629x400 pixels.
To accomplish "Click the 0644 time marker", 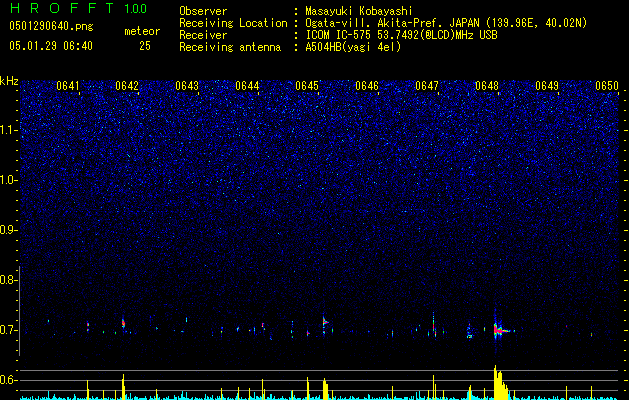I will point(247,86).
